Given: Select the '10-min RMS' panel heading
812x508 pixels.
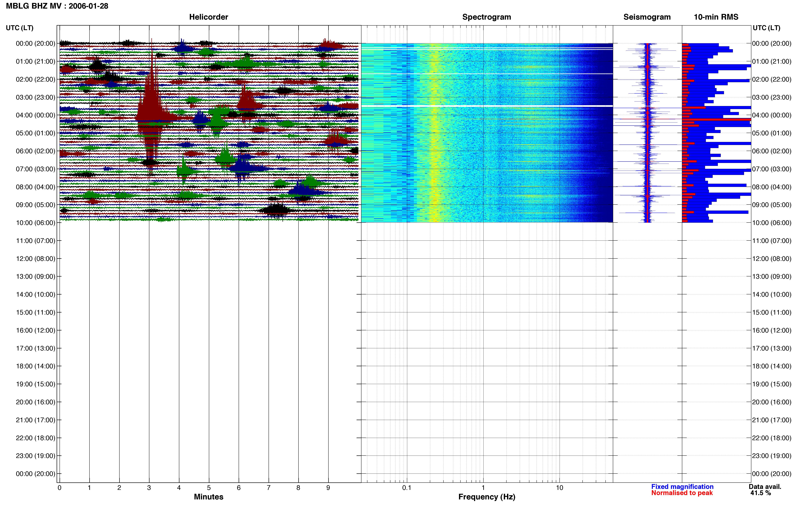Looking at the screenshot, I should point(716,17).
